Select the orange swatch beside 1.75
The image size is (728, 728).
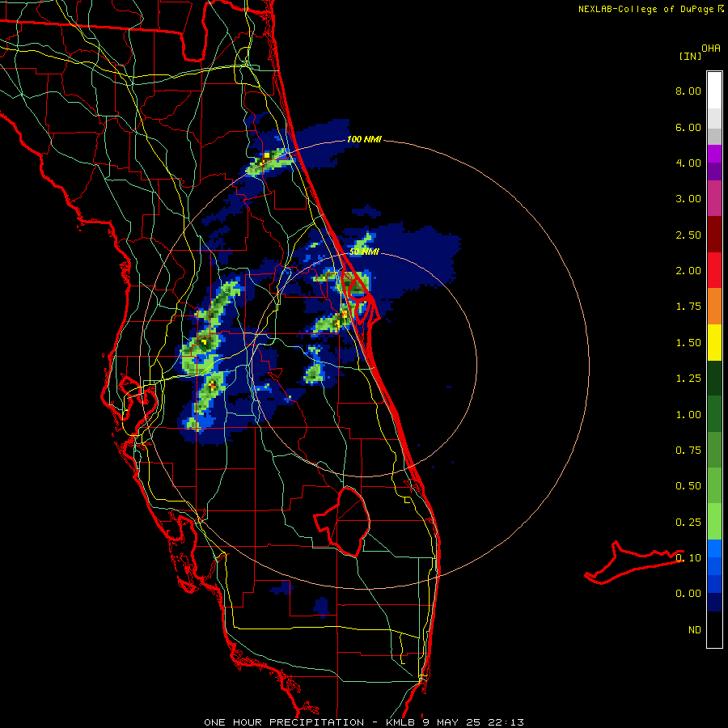tap(714, 307)
